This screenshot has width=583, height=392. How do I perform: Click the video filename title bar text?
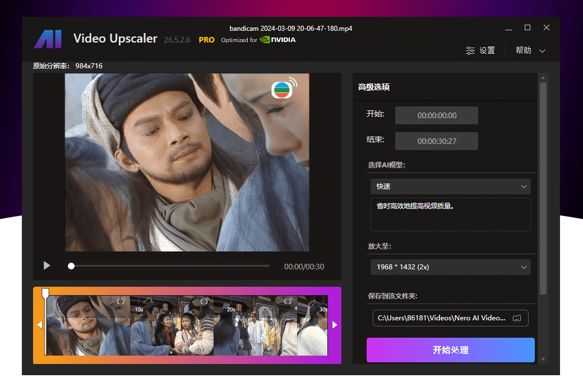point(290,28)
